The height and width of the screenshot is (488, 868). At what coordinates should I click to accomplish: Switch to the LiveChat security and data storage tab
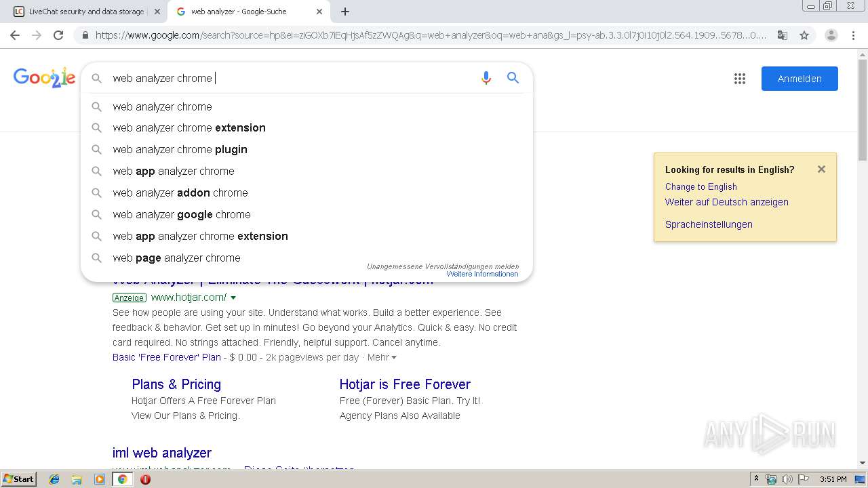pos(86,12)
